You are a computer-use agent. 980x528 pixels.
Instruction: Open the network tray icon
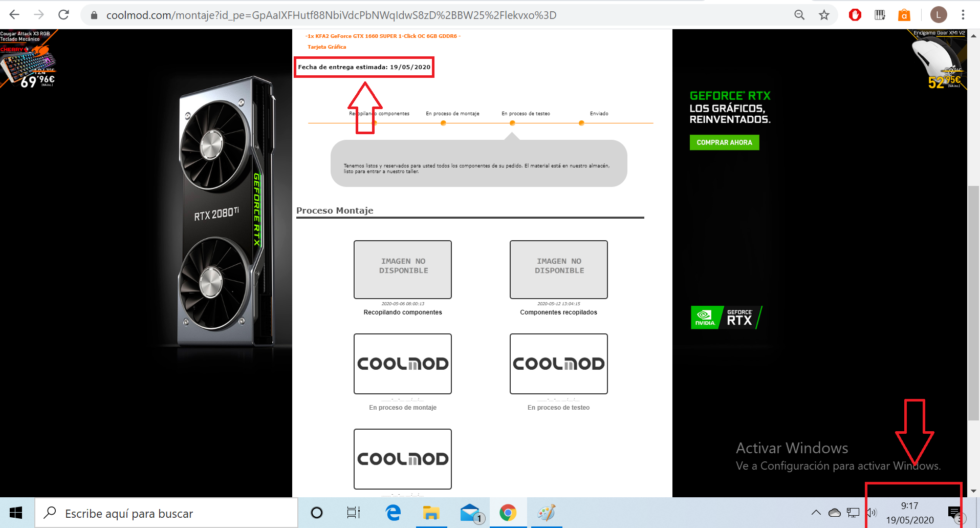tap(853, 513)
